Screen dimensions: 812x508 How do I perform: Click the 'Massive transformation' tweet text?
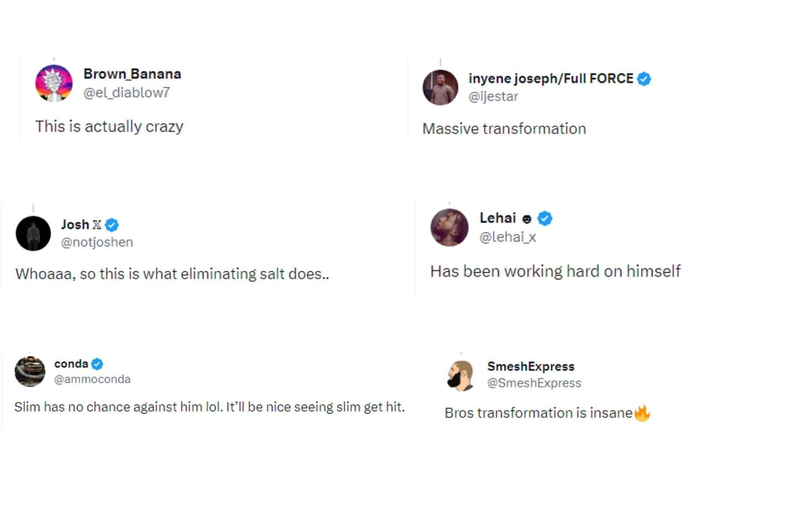pyautogui.click(x=504, y=129)
